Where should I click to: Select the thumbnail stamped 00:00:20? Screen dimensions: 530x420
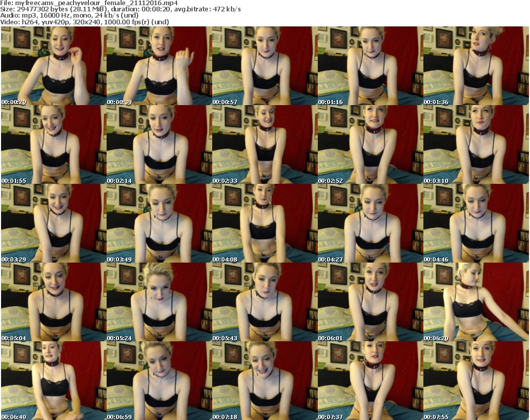53,66
